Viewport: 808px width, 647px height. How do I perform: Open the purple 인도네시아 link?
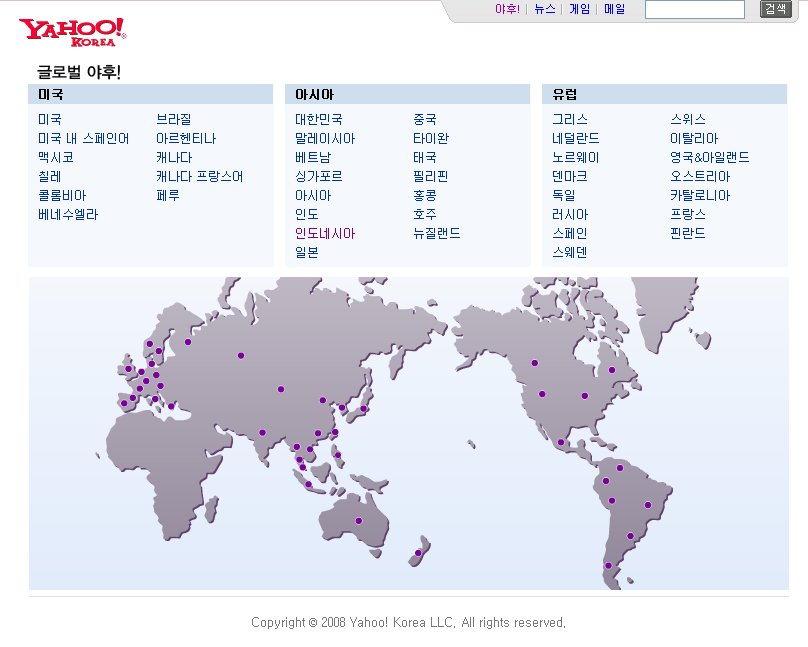coord(325,234)
